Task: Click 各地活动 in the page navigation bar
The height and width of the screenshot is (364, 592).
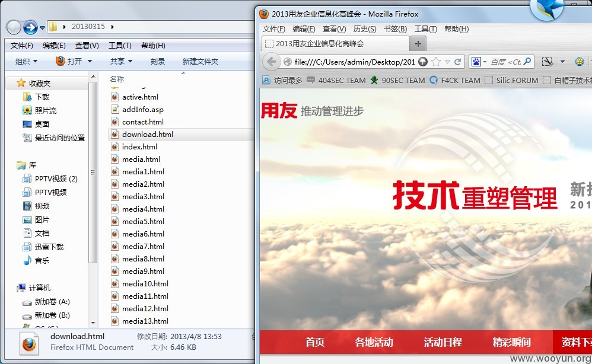Action: coord(374,342)
